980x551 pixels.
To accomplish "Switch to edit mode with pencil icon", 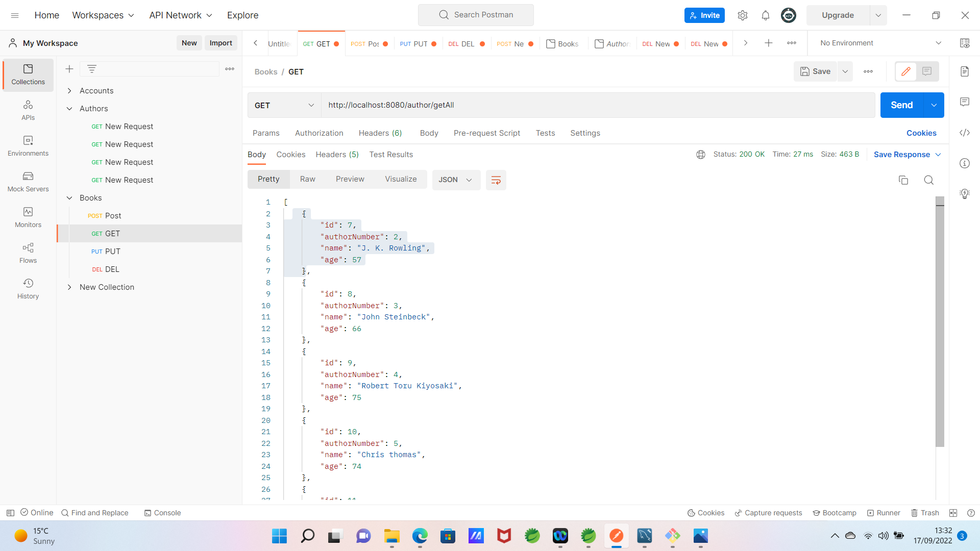I will pos(906,71).
